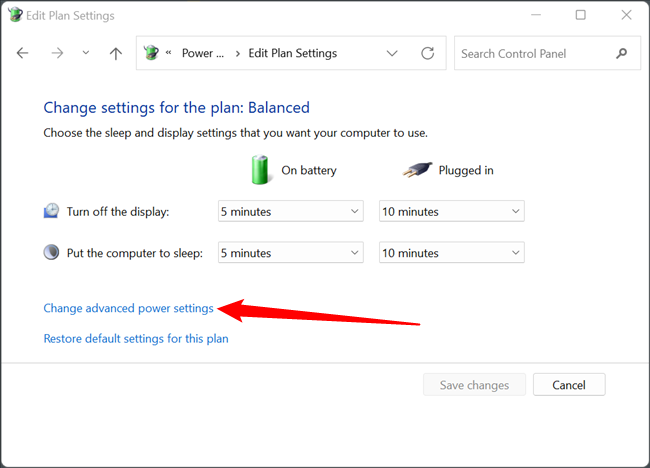Viewport: 650px width, 468px height.
Task: Refresh the Control Panel page
Action: pos(428,54)
